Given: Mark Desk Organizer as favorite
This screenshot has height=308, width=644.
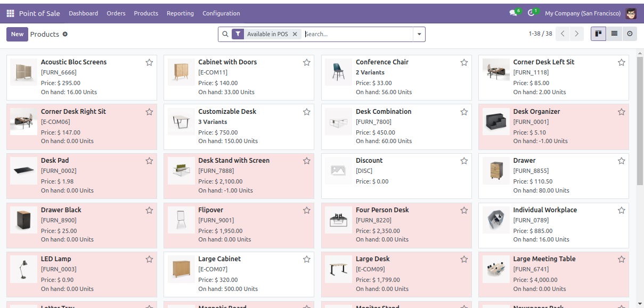Looking at the screenshot, I should 622,112.
